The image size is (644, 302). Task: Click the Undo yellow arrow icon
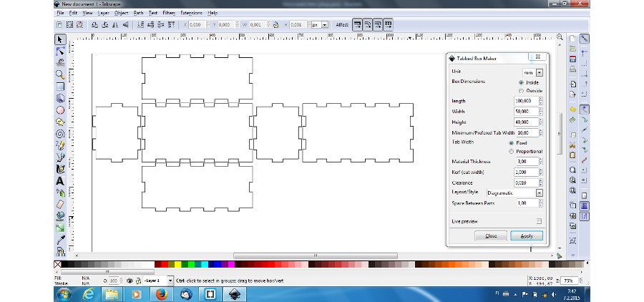pyautogui.click(x=572, y=109)
